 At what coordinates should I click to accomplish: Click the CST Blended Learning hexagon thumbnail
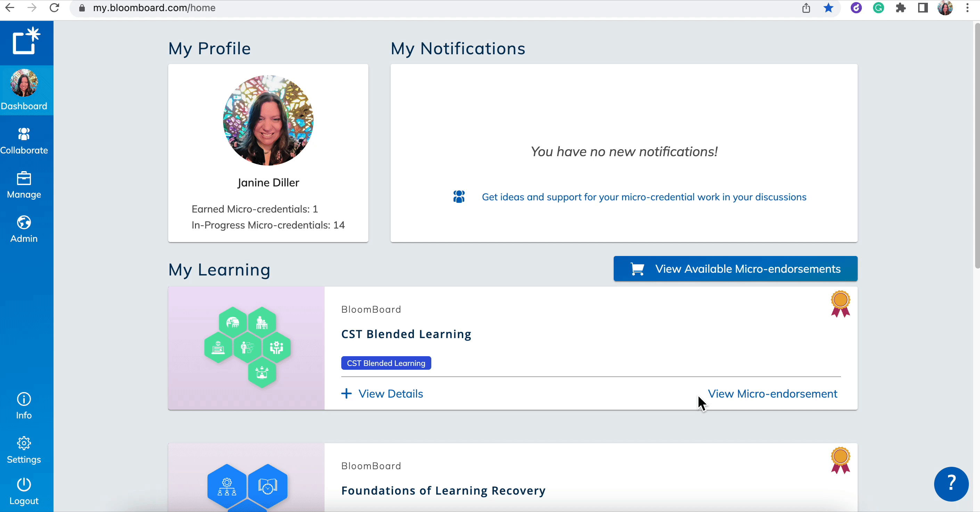coord(246,348)
